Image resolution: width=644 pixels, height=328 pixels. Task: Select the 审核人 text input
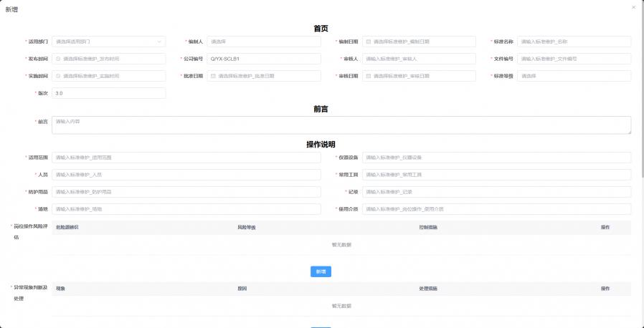pos(419,59)
